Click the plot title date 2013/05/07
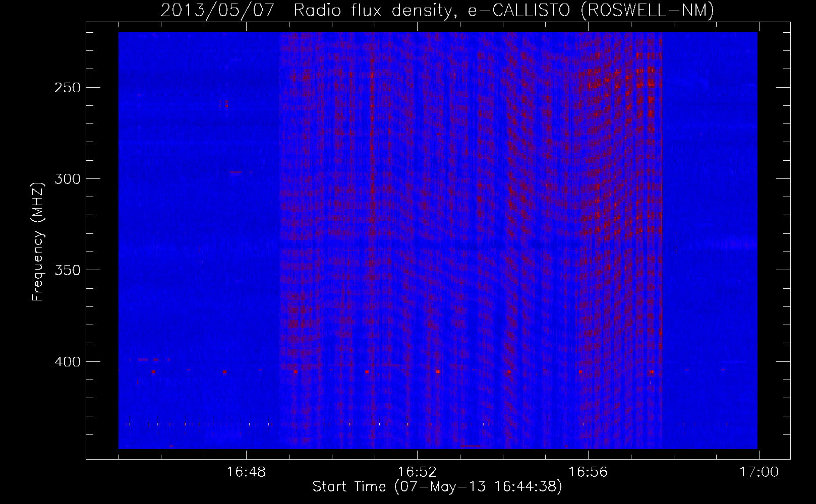Screen dimensions: 816x504 tap(218, 10)
